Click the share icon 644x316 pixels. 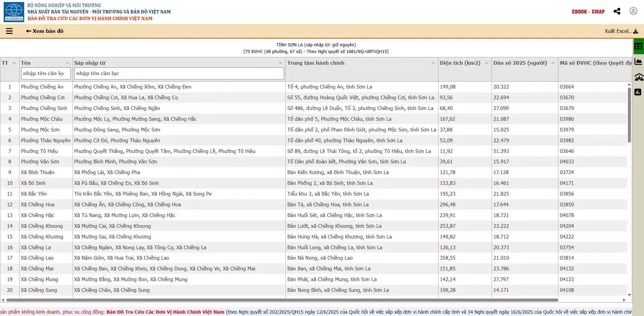[x=617, y=11]
